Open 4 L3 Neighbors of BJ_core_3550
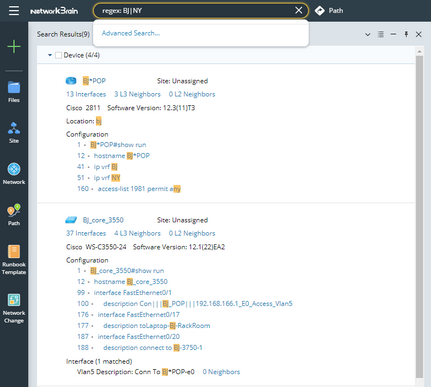 pos(137,233)
